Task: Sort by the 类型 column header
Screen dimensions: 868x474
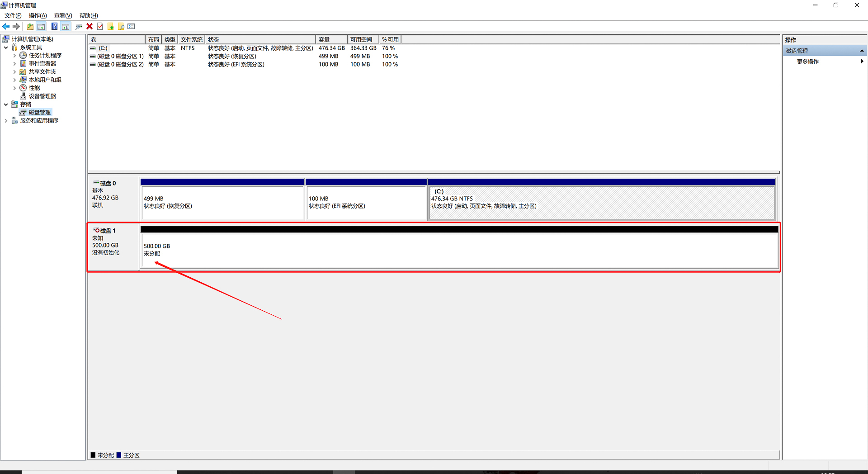Action: pyautogui.click(x=170, y=40)
